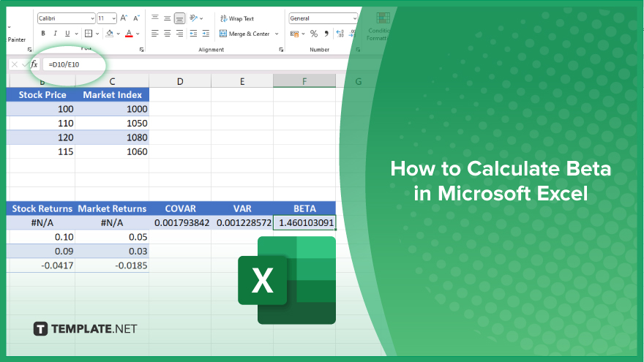Align text left
The height and width of the screenshot is (362, 644).
click(155, 34)
